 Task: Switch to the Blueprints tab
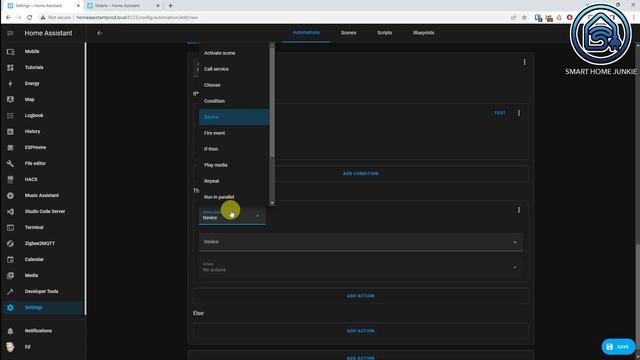[424, 33]
